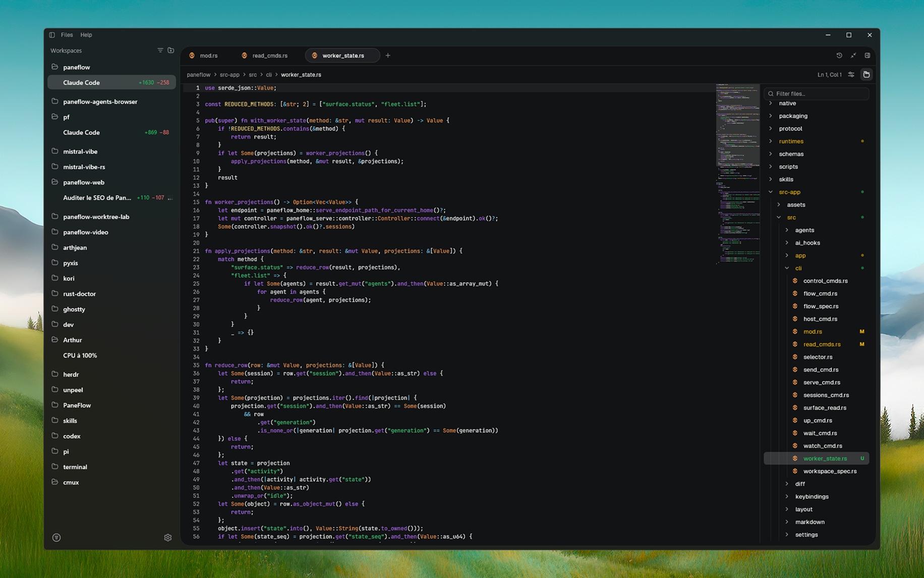
Task: Toggle the left sidebar panel icon
Action: (52, 35)
